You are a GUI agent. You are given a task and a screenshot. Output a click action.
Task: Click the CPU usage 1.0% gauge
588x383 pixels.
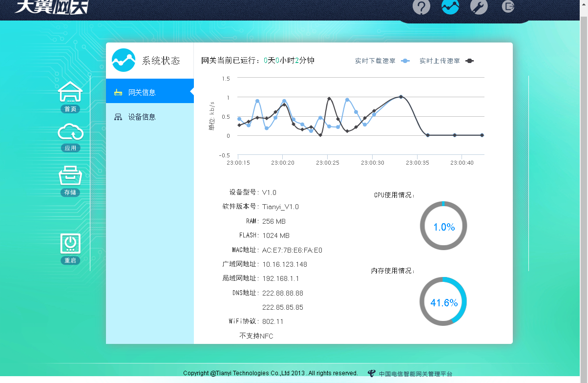click(443, 226)
